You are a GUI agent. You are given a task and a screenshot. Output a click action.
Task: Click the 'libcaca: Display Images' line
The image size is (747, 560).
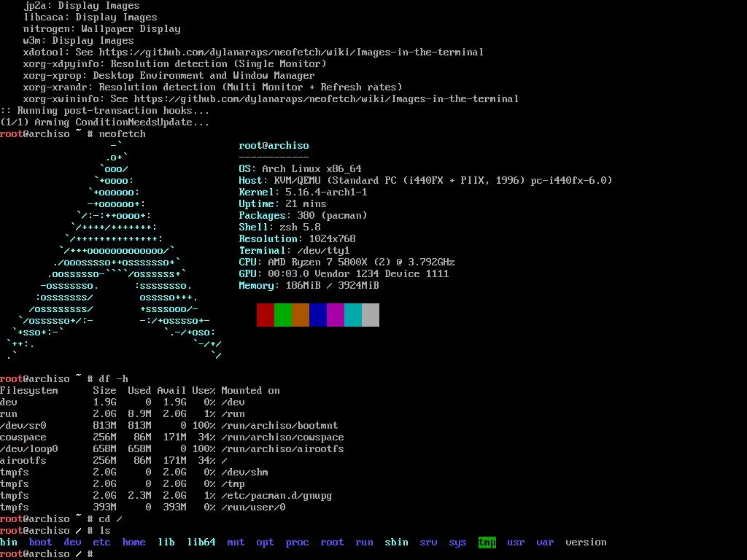[90, 17]
